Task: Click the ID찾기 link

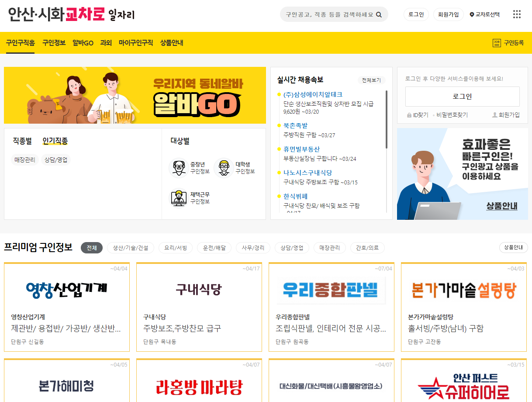Action: [x=421, y=115]
